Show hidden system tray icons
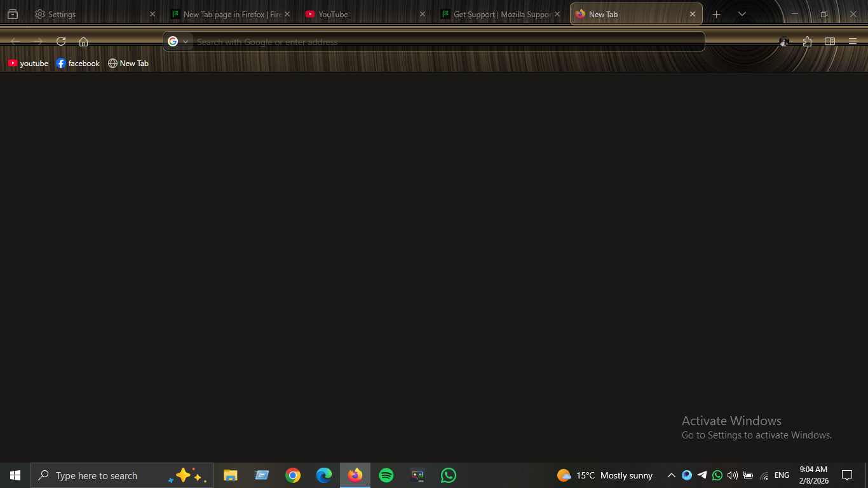 pyautogui.click(x=672, y=475)
